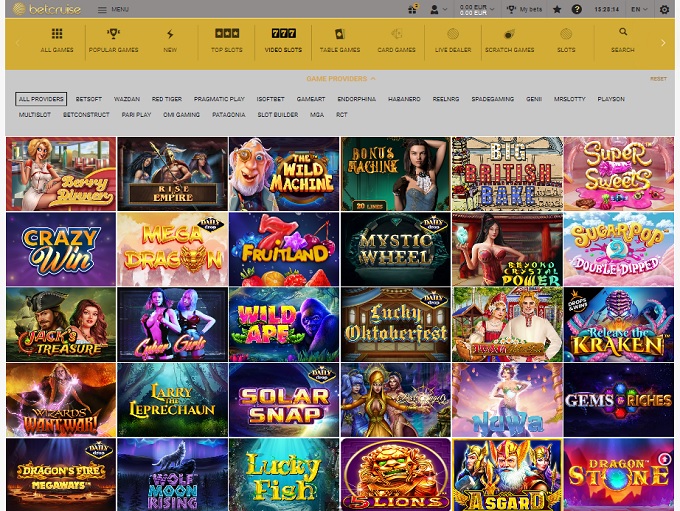The image size is (680, 511).
Task: Open favorites star icon in header
Action: (557, 9)
